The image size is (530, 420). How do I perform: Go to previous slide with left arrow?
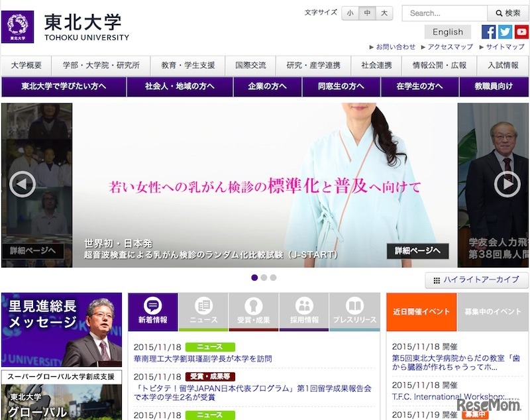click(23, 184)
